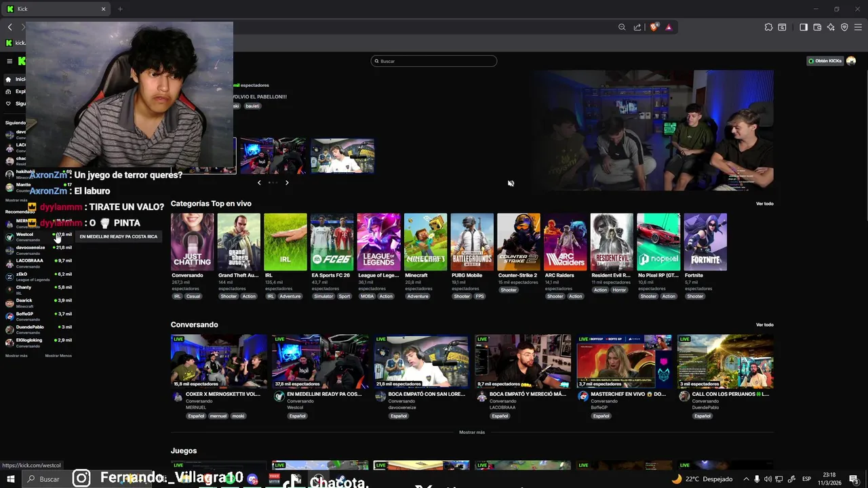Open Brave Shields lion icon
The height and width of the screenshot is (488, 868).
[654, 27]
